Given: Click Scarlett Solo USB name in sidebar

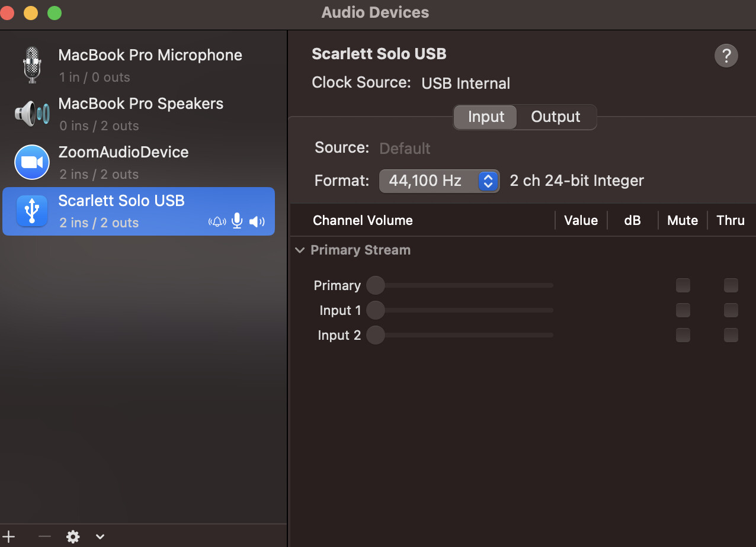Looking at the screenshot, I should pyautogui.click(x=121, y=201).
